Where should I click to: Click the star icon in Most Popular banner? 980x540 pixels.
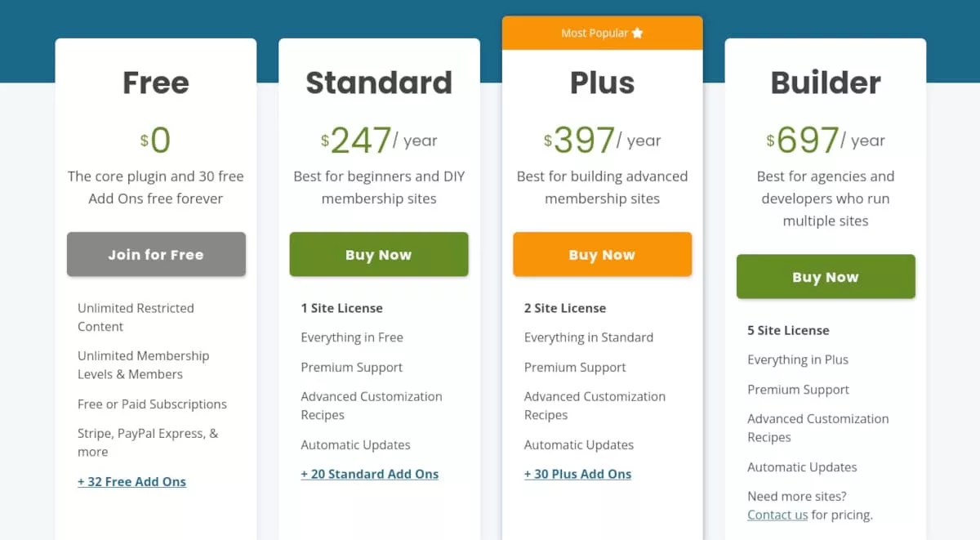(x=638, y=33)
